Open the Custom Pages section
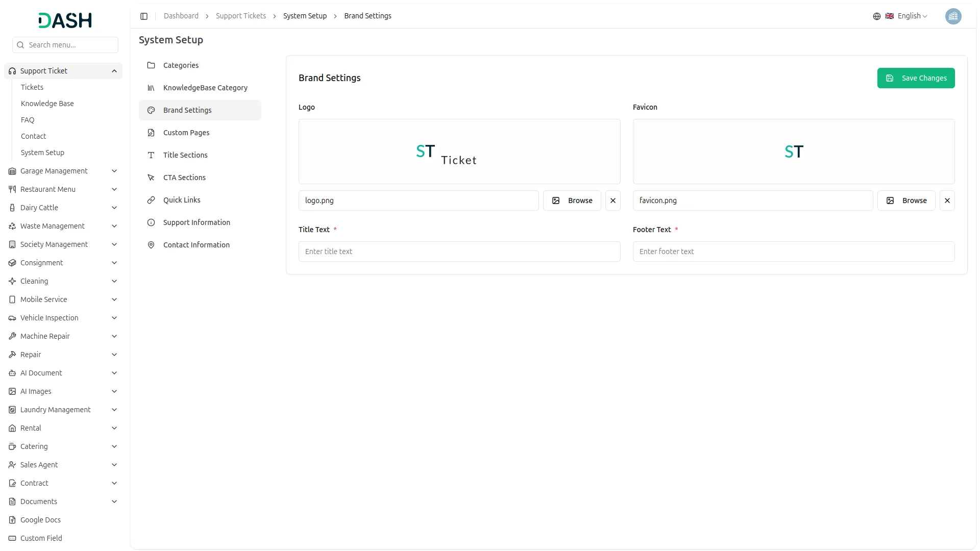 (x=186, y=133)
